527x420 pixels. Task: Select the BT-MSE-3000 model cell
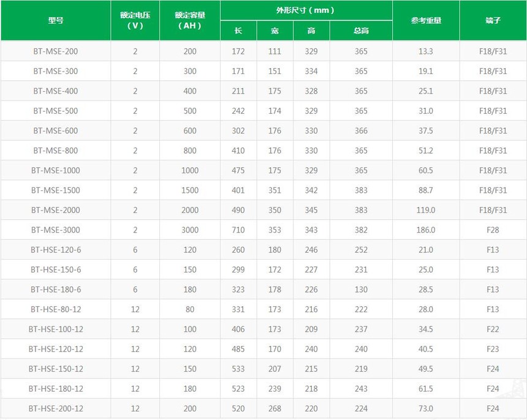click(55, 230)
